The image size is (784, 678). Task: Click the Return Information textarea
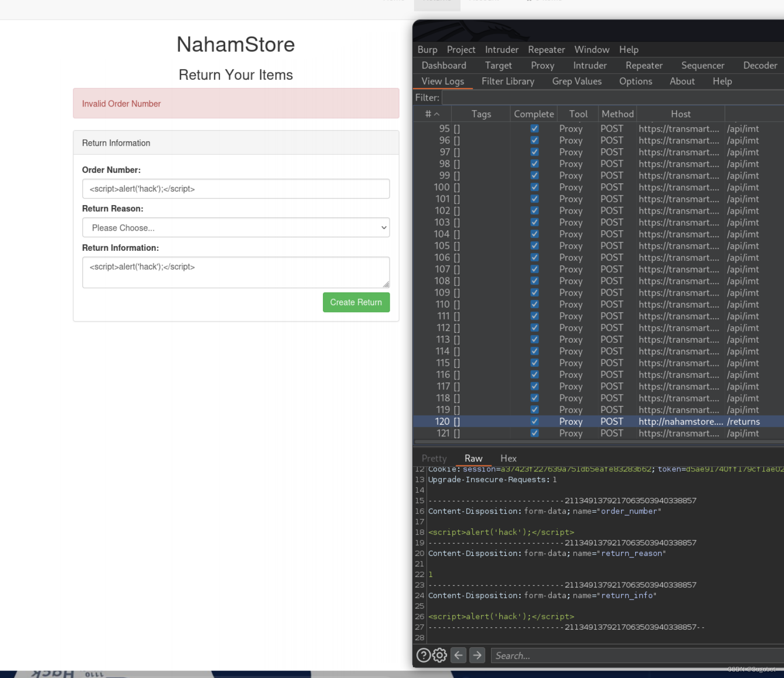[236, 272]
